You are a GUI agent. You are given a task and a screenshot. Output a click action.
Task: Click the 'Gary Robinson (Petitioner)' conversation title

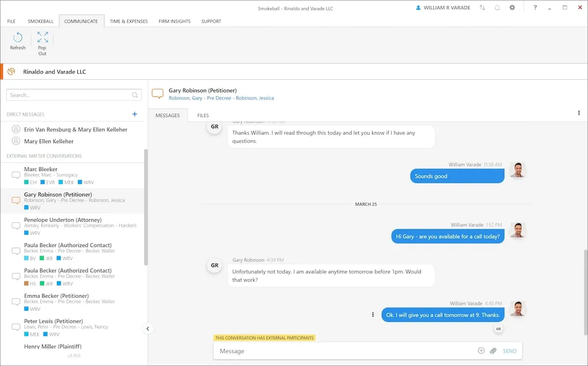coord(202,91)
